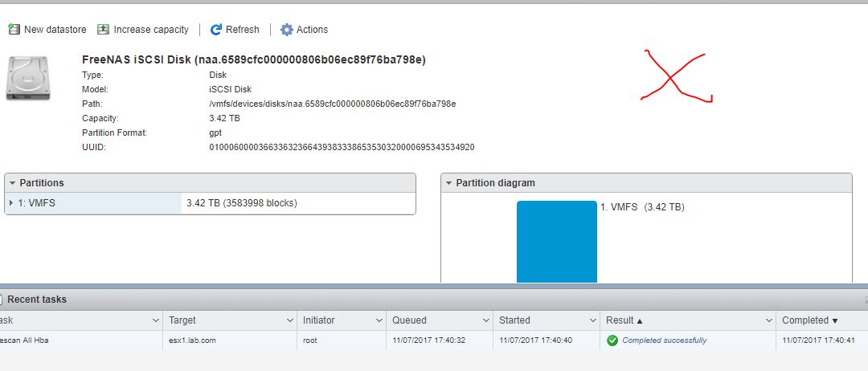
Task: Sort tasks by Queued column
Action: 410,320
